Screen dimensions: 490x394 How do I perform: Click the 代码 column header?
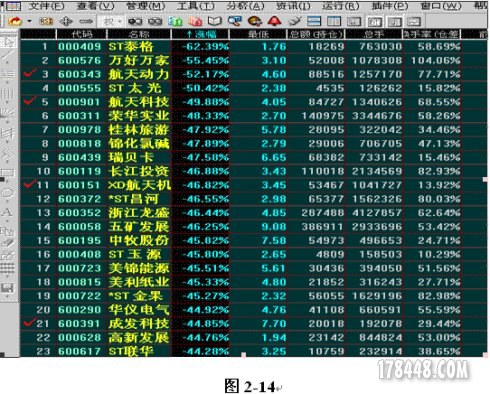click(82, 34)
